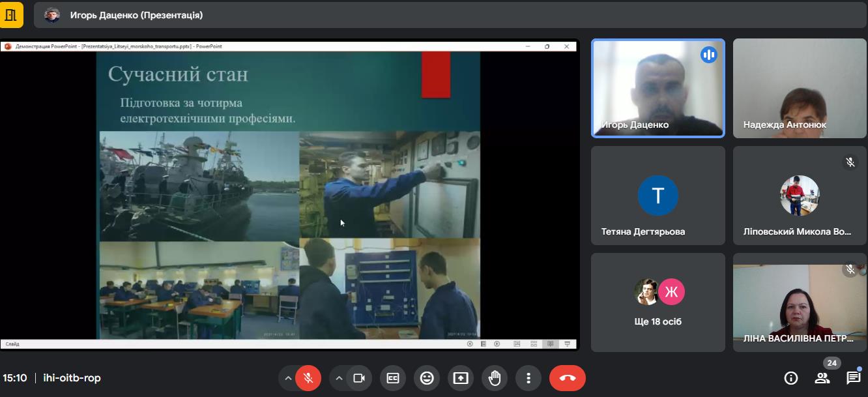This screenshot has height=397, width=868.
Task: Click the 'Ще 18 осіб' tile
Action: [x=658, y=302]
